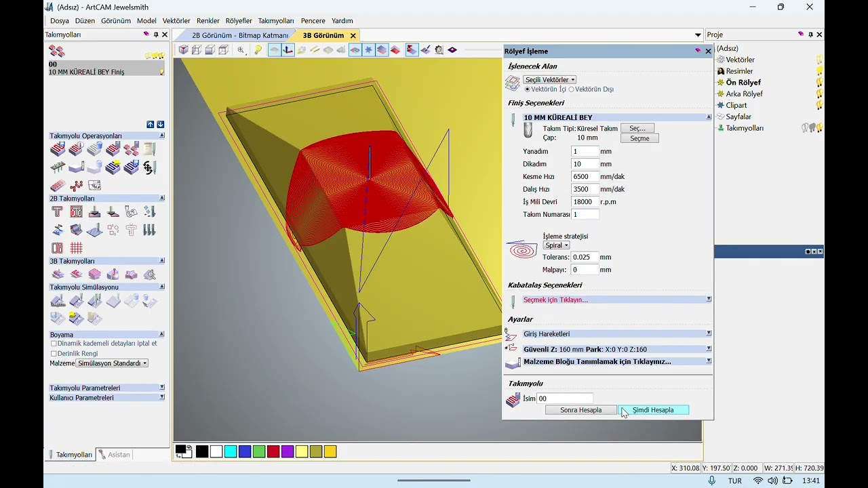Screen dimensions: 868x488
Task: Click the zoom magnifier tool in 3B toolbar
Action: click(x=241, y=49)
